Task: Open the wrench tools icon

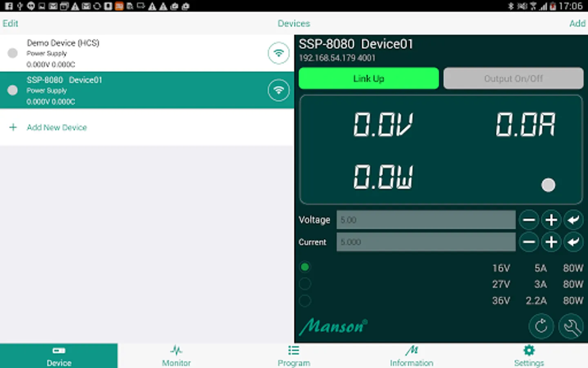Action: tap(571, 326)
